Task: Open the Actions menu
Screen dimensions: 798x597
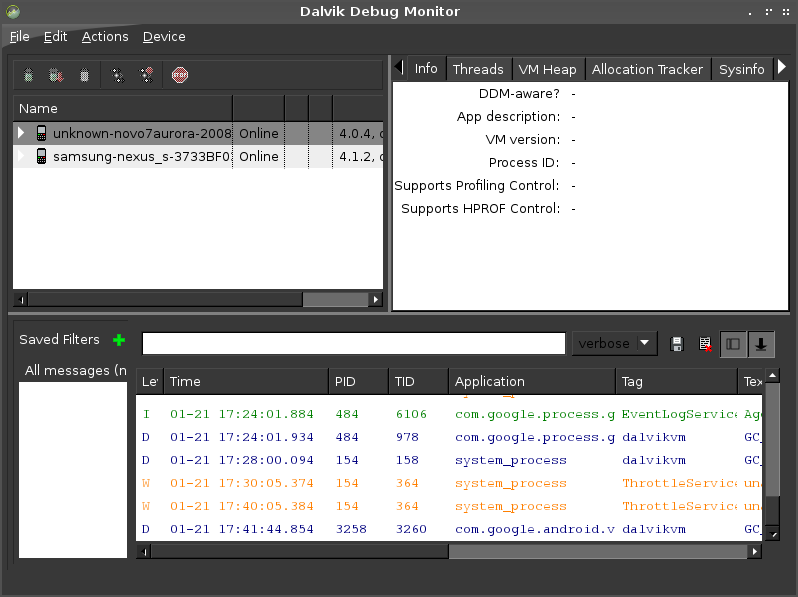Action: [105, 37]
